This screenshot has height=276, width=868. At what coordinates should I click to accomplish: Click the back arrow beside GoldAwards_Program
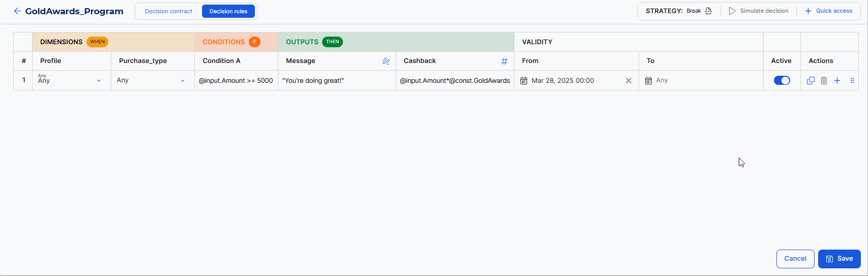pos(17,11)
